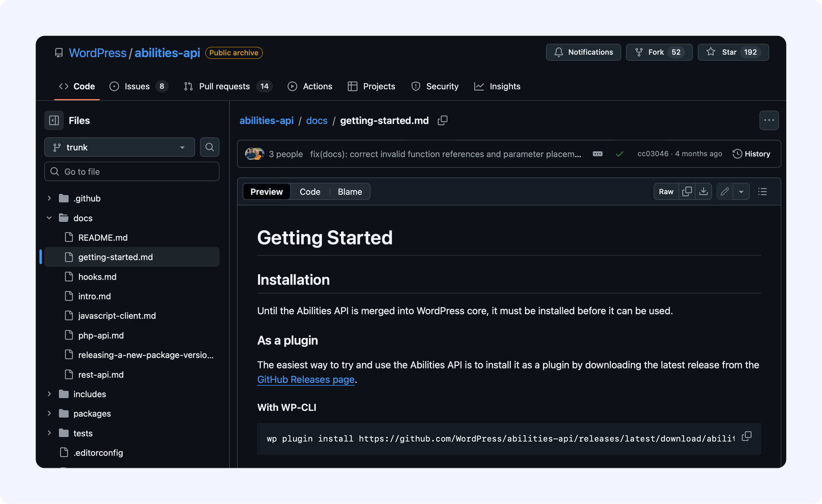
Task: Copy the WP-CLI install command
Action: click(x=746, y=436)
